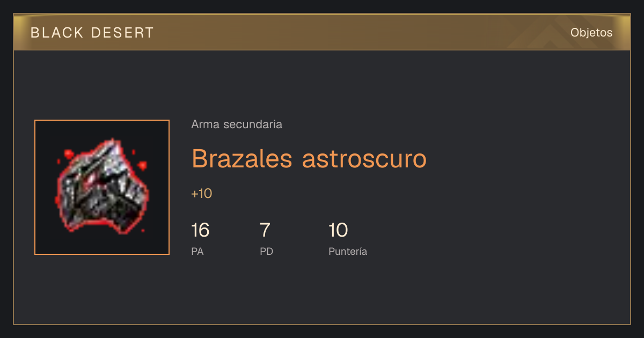
Task: Click the word astroscuro in title
Action: point(364,158)
